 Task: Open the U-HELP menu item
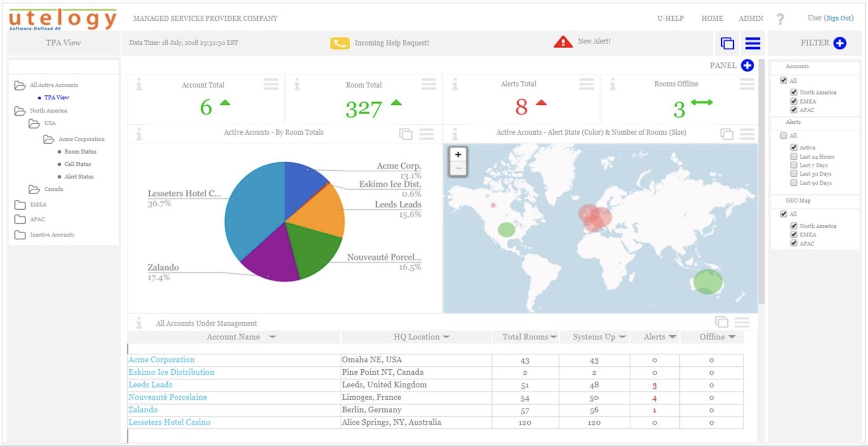pos(670,18)
